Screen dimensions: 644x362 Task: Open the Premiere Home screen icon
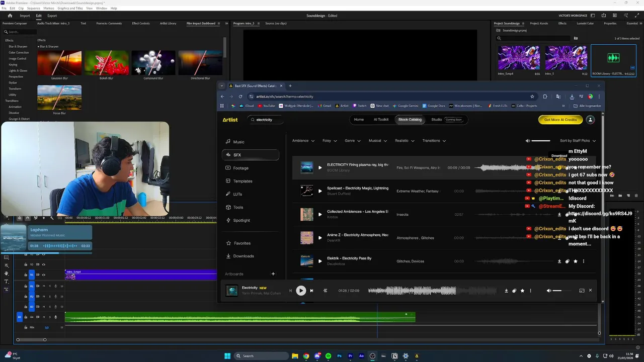point(10,16)
